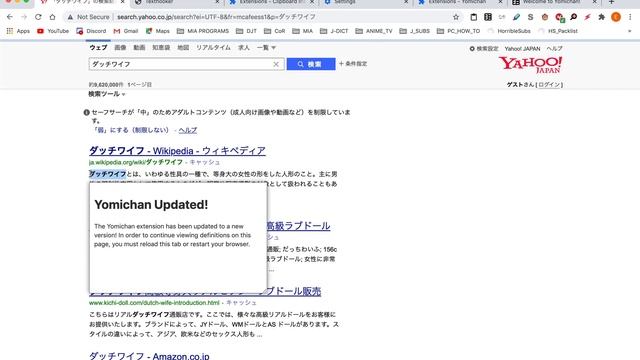Viewport: 640px width, 360px height.
Task: Open the MIA bookmark folder
Action: coord(302,31)
